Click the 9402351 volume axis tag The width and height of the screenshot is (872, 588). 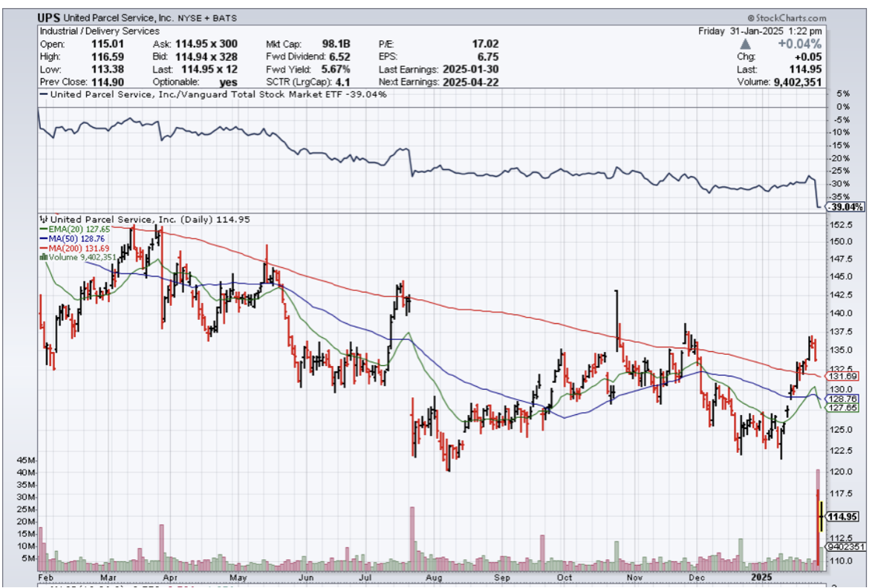845,546
